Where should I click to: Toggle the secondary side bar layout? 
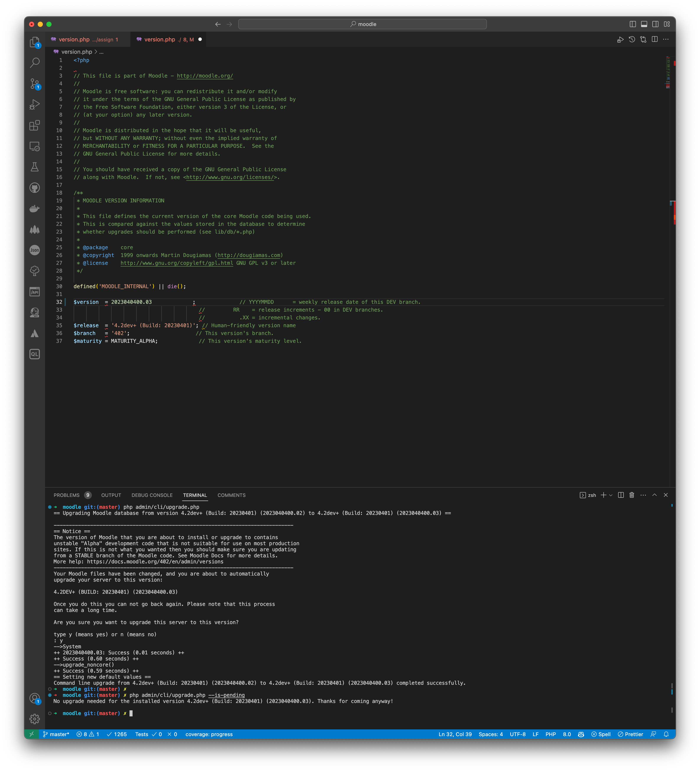click(x=655, y=24)
